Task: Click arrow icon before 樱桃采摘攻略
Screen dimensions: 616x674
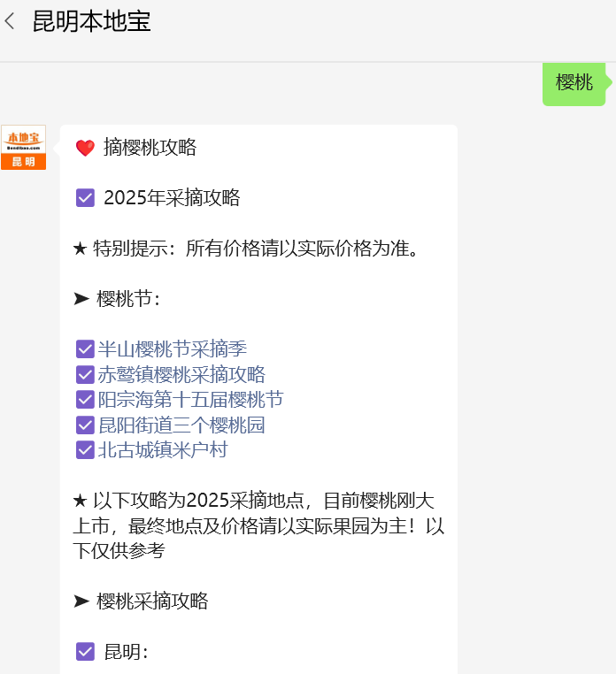Action: click(x=81, y=601)
